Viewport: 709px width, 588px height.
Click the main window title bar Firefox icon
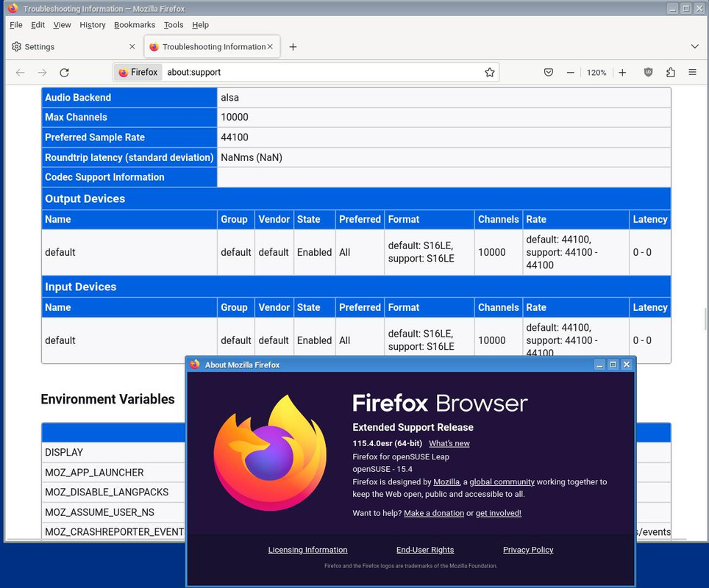13,8
